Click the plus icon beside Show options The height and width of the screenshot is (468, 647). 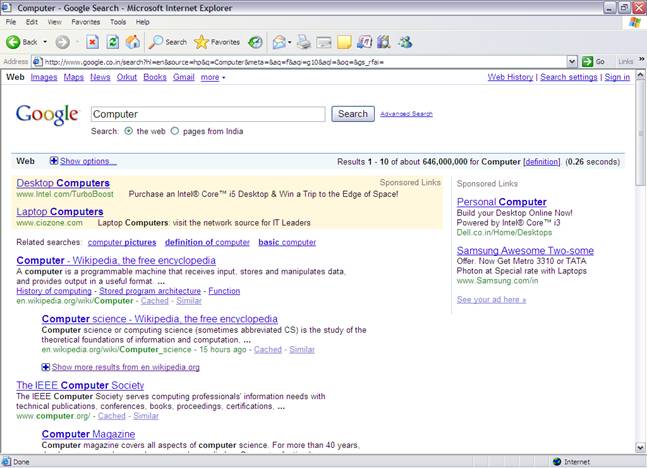click(54, 161)
